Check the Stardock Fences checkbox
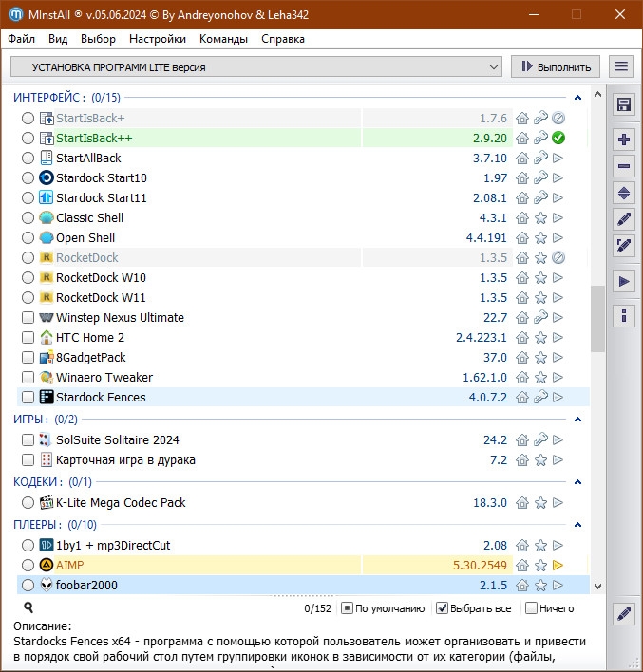Screen dimensions: 643x672 tap(28, 398)
